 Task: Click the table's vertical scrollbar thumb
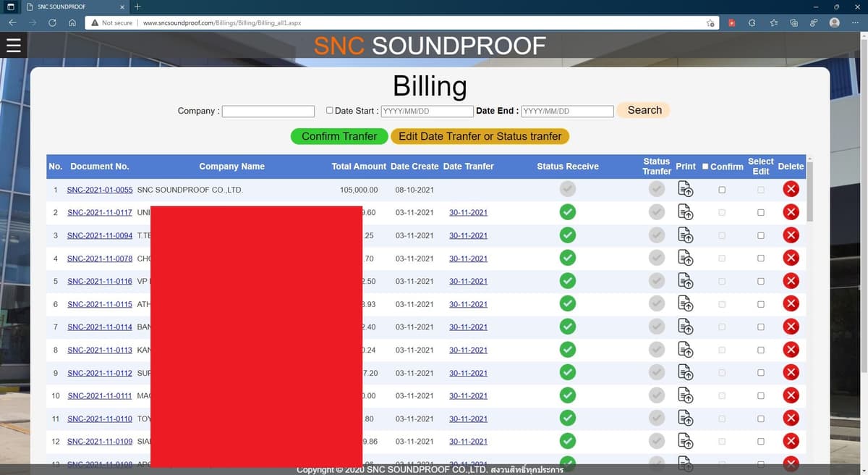coord(810,192)
